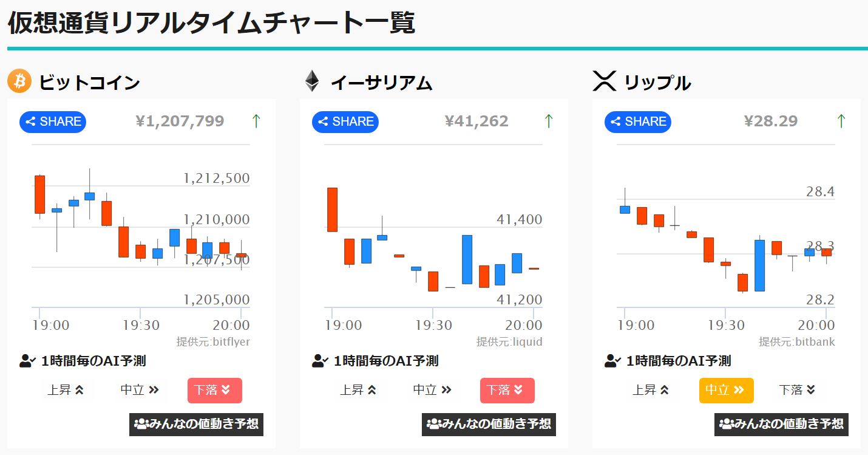Viewport: 868px width, 455px height.
Task: Click AI prediction person icon under Bitcoin chart
Action: click(28, 361)
